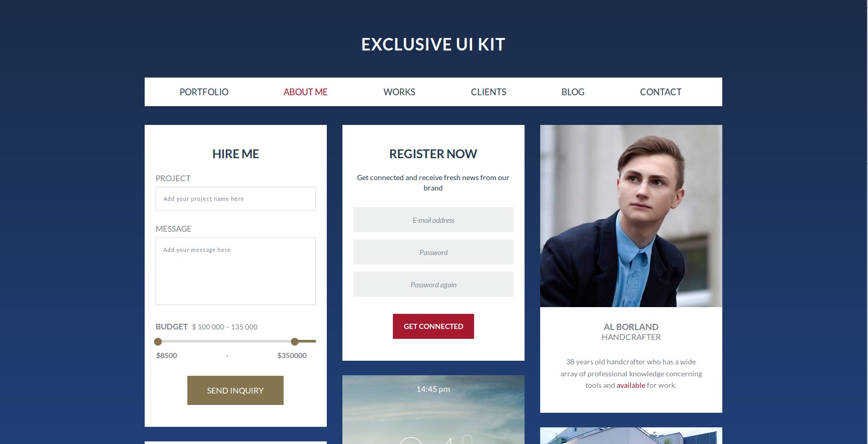Open the 'available' link in bio
This screenshot has width=868, height=444.
coord(631,386)
